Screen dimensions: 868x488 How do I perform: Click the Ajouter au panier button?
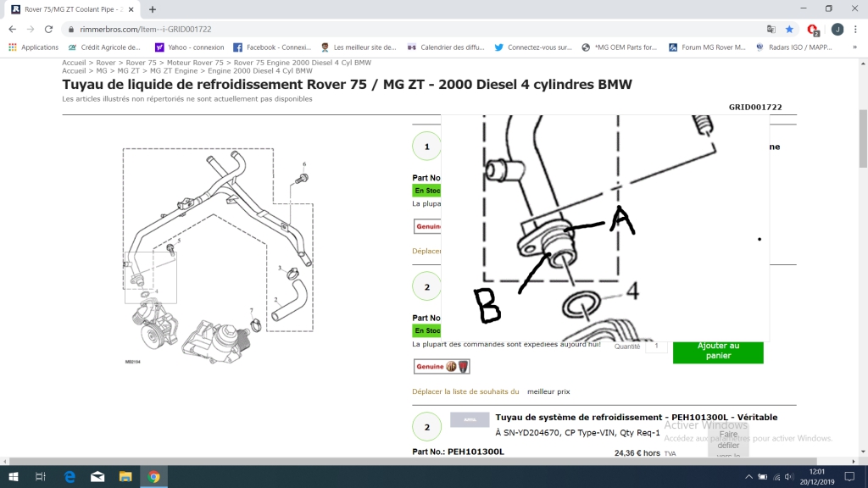click(x=718, y=351)
